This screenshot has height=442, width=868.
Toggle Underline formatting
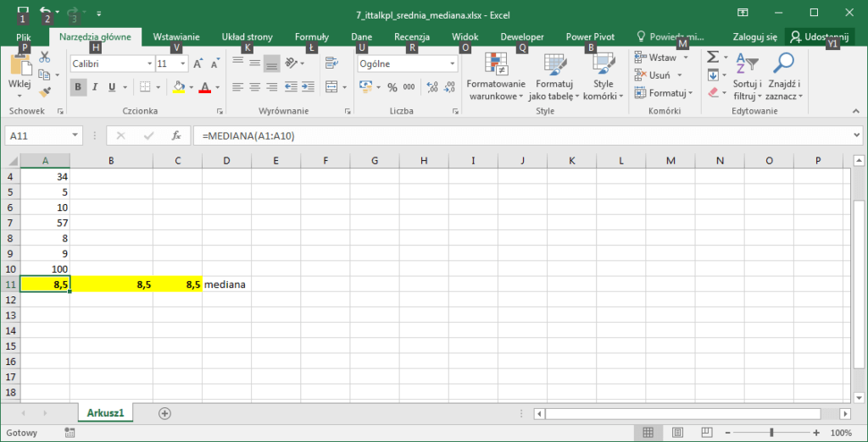(112, 87)
